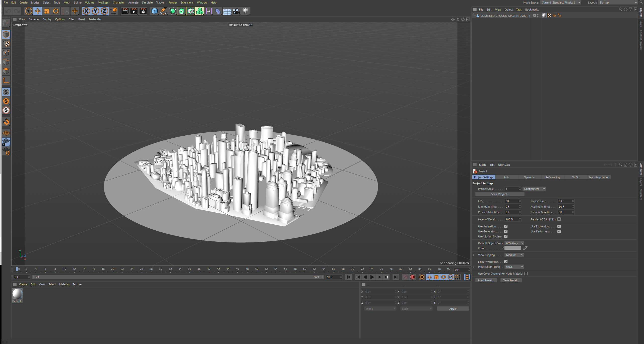Image resolution: width=644 pixels, height=344 pixels.
Task: Click the Default Object Color swatch
Action: [x=513, y=248]
